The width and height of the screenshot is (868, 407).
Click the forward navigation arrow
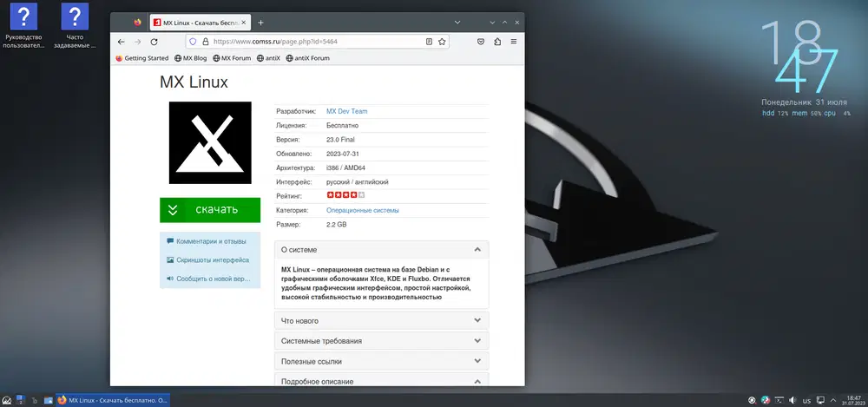(137, 42)
